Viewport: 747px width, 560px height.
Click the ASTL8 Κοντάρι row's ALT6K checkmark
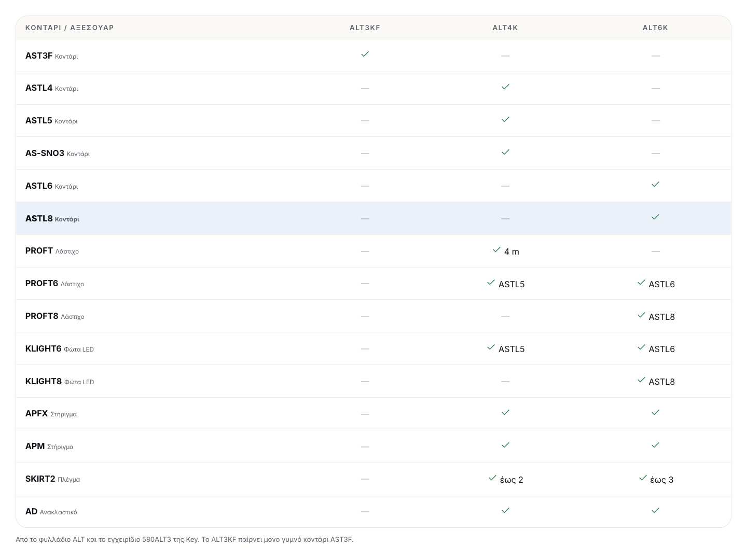[x=656, y=217]
